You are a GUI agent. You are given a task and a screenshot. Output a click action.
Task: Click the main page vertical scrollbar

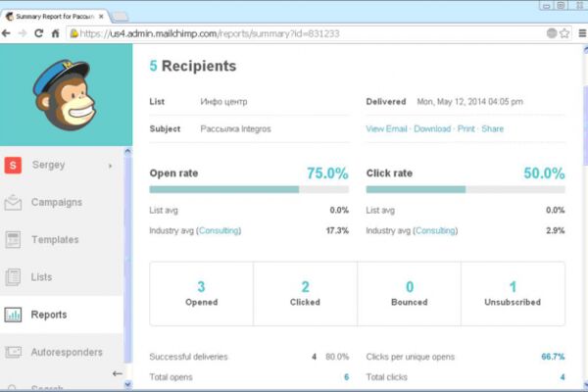tap(585, 125)
